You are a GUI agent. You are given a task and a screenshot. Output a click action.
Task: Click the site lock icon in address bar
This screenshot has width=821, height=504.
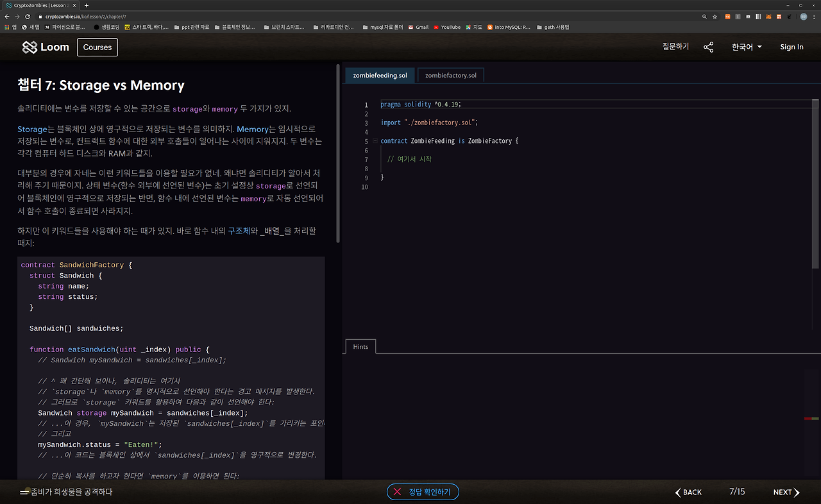[40, 17]
